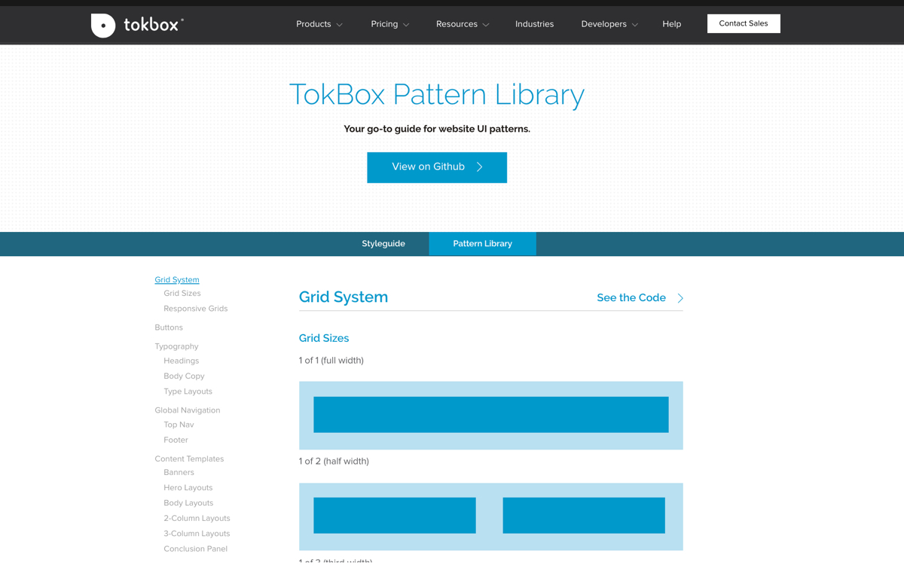904x588 pixels.
Task: Click the left half-width grid block
Action: tap(395, 516)
